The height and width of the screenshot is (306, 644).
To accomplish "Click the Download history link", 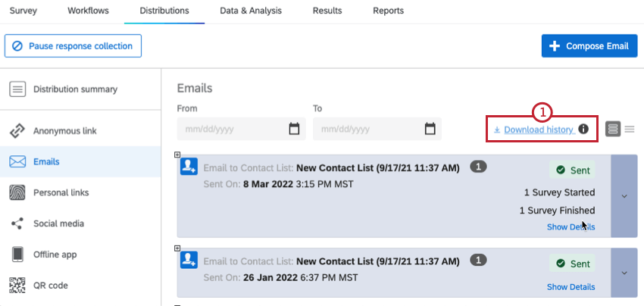I will click(x=538, y=130).
